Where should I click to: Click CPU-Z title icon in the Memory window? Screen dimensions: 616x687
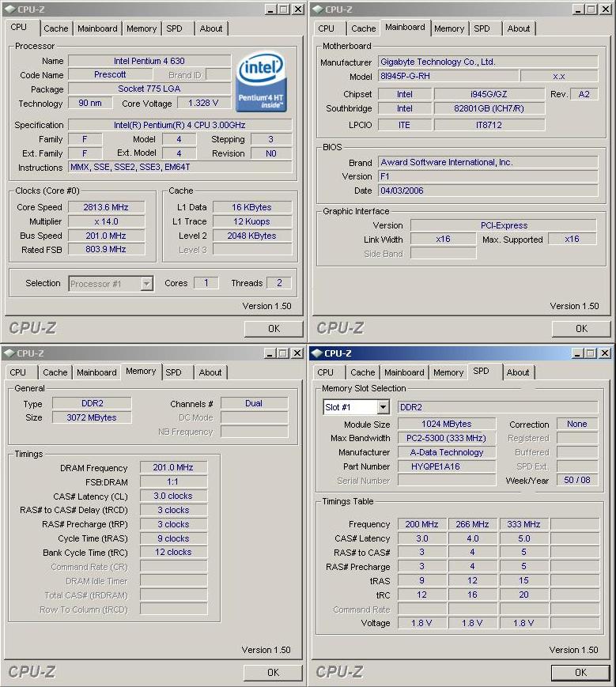[x=9, y=353]
